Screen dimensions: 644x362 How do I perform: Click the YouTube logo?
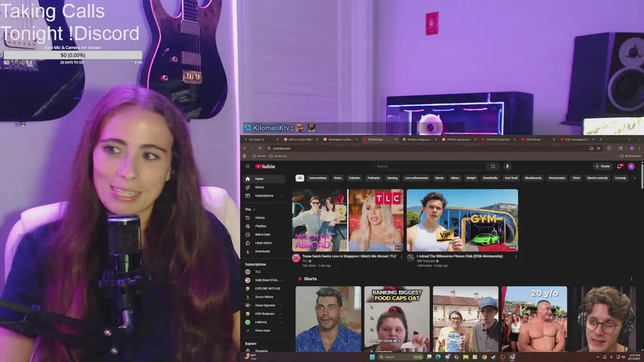point(265,166)
